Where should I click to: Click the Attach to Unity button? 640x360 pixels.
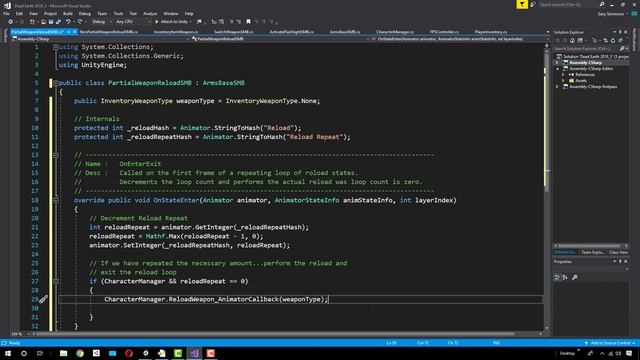coord(171,22)
